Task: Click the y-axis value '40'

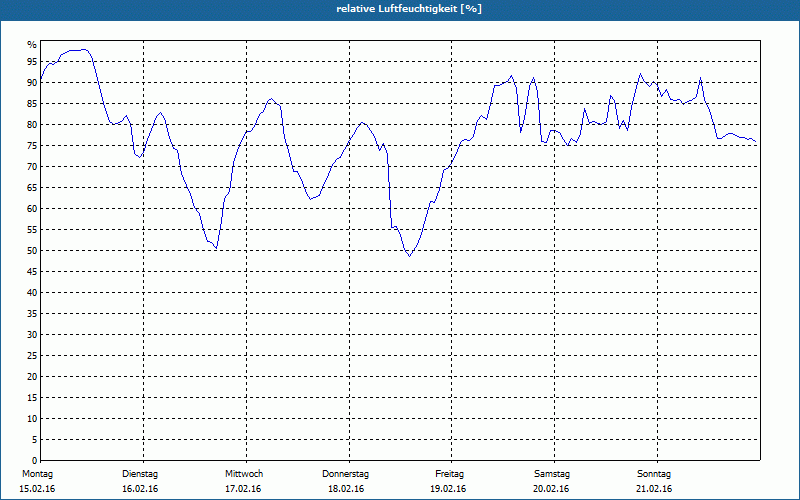Action: pyautogui.click(x=32, y=292)
